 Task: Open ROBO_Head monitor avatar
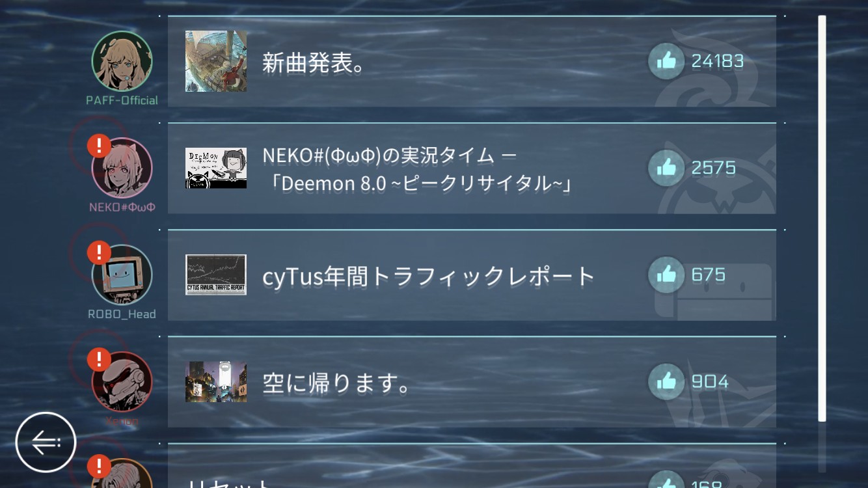point(122,275)
